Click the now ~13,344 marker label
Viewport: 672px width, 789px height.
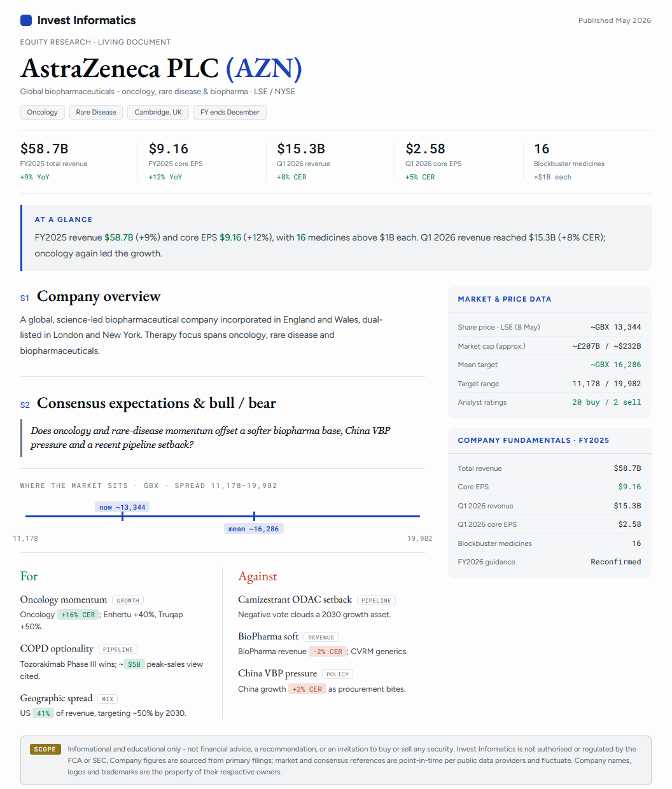(122, 507)
